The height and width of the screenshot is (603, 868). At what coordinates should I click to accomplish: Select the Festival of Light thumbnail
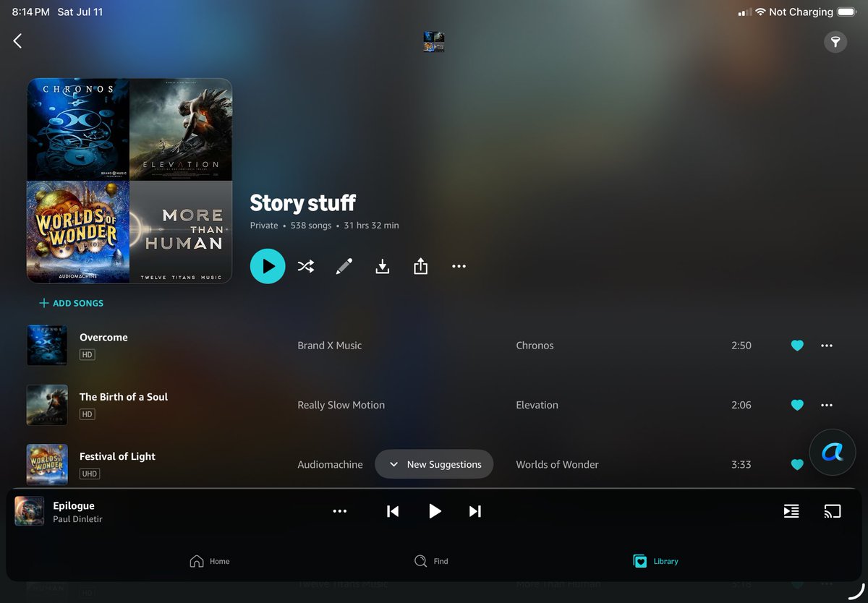click(47, 464)
